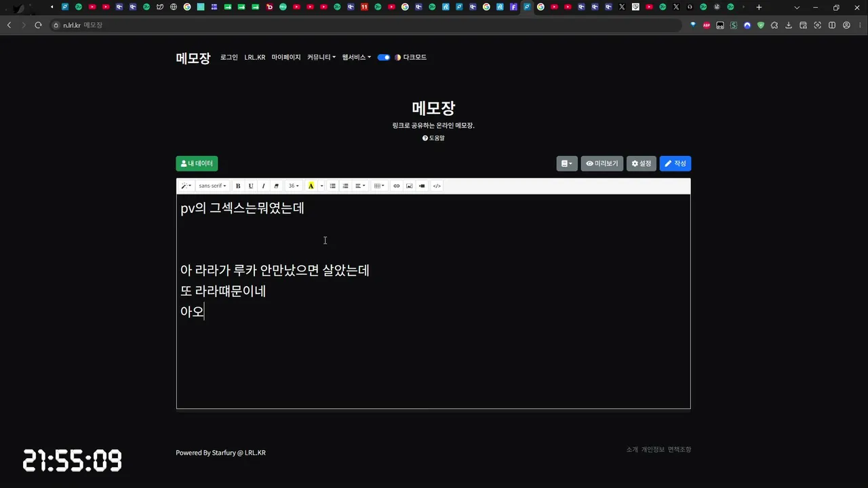Insert an ordered numbered list
The image size is (868, 488).
tap(345, 186)
